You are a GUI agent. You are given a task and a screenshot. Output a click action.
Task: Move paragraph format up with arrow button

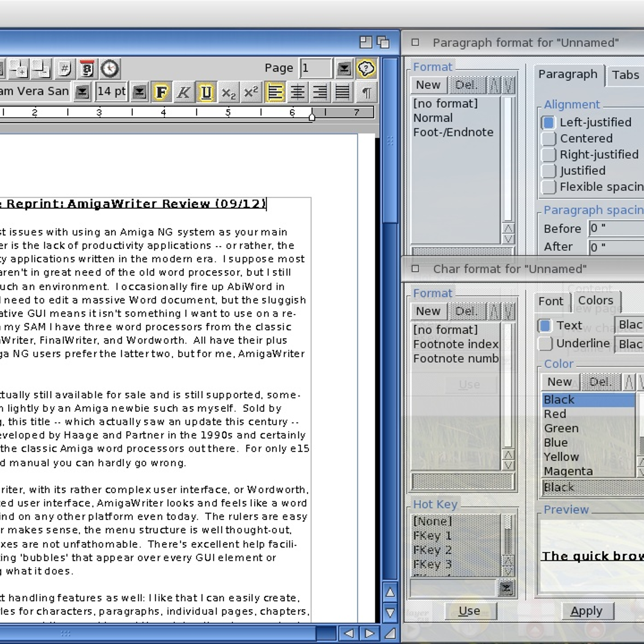click(x=494, y=85)
